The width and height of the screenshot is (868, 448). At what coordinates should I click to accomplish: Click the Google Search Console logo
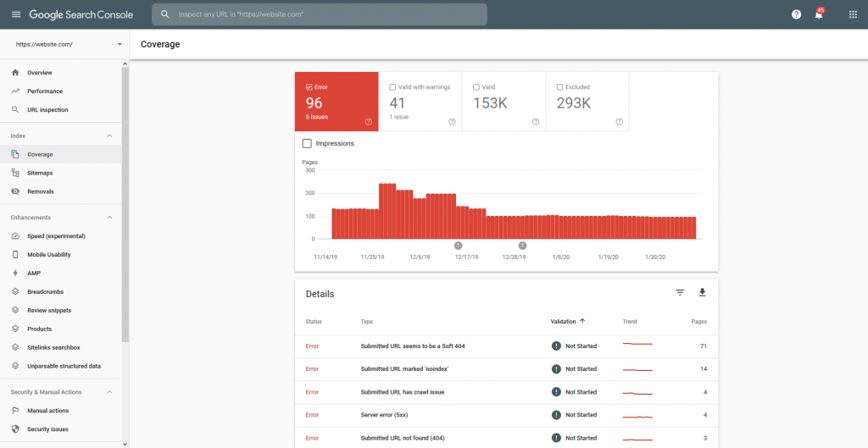coord(81,15)
